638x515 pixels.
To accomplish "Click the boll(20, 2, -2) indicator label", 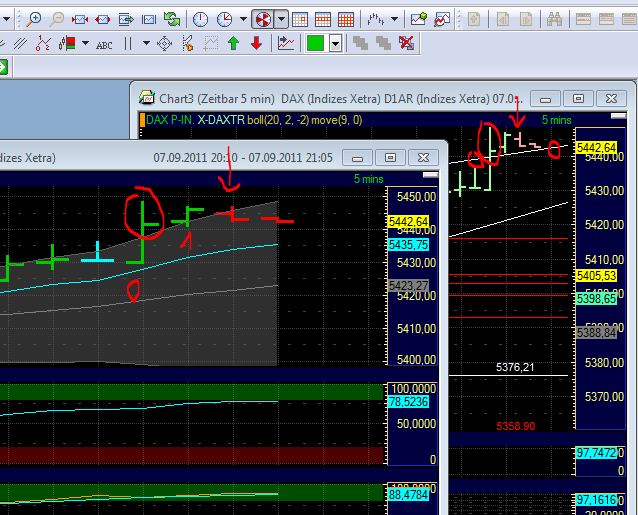I will coord(279,120).
